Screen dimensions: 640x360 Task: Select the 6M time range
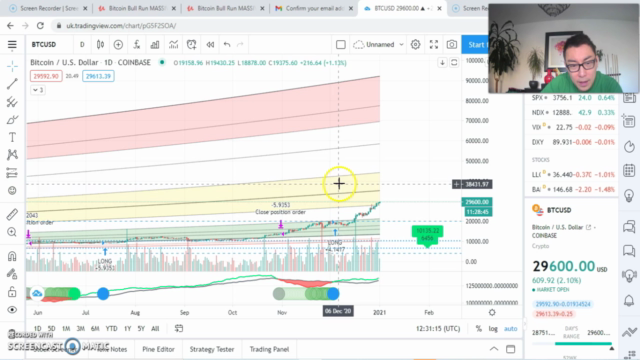pos(95,329)
